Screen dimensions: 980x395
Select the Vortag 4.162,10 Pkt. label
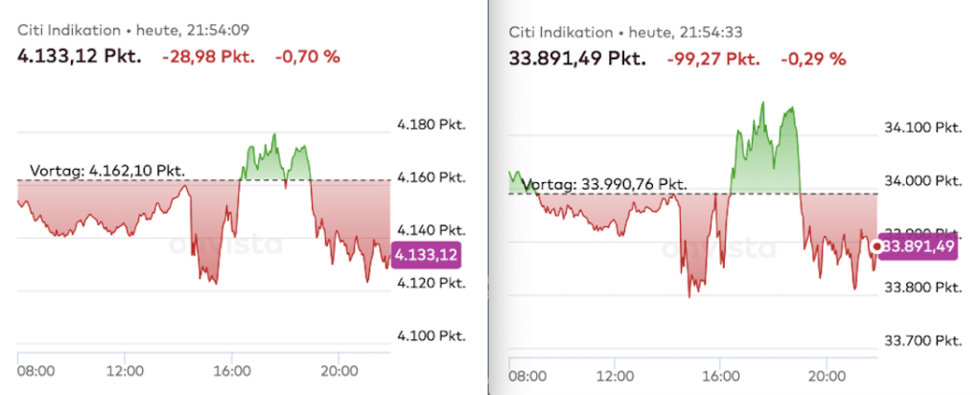pyautogui.click(x=106, y=171)
